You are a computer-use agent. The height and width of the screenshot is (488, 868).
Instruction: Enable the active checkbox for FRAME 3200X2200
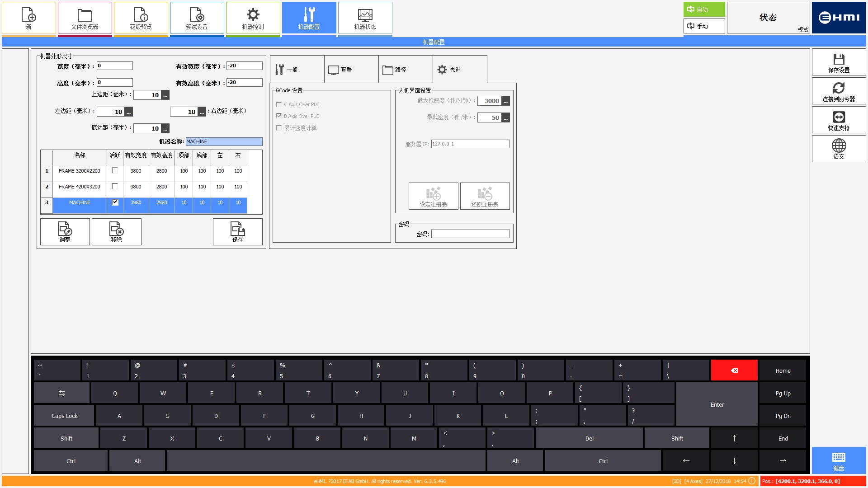[115, 171]
